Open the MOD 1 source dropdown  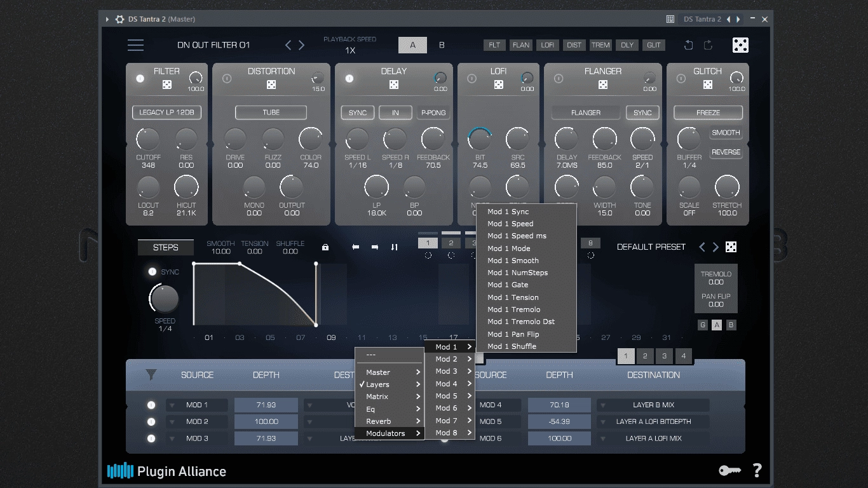pyautogui.click(x=197, y=405)
